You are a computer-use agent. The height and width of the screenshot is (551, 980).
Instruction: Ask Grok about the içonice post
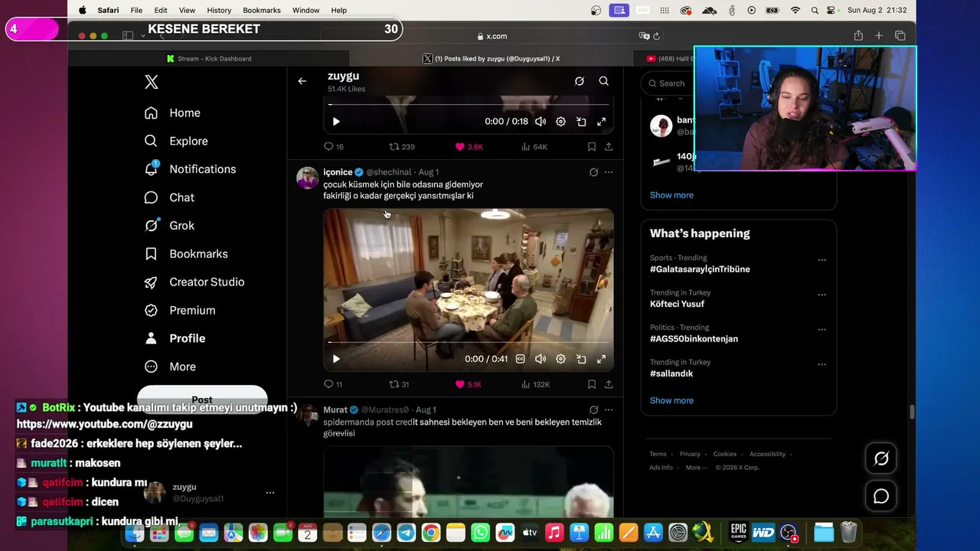point(593,172)
